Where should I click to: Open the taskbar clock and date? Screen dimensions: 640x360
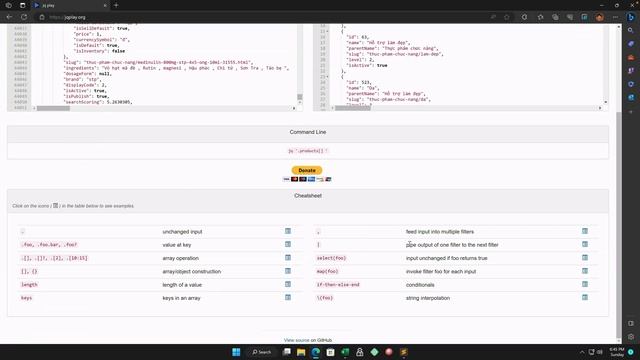tap(617, 352)
